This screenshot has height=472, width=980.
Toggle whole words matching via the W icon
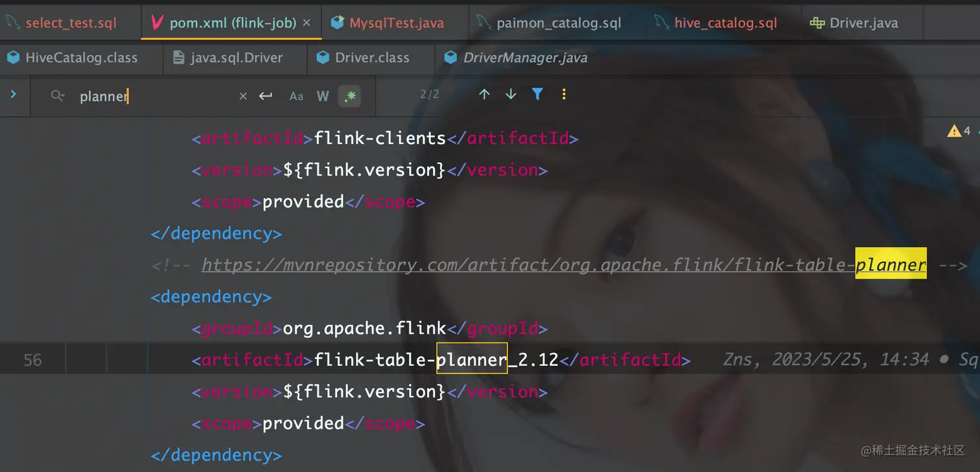coord(323,95)
